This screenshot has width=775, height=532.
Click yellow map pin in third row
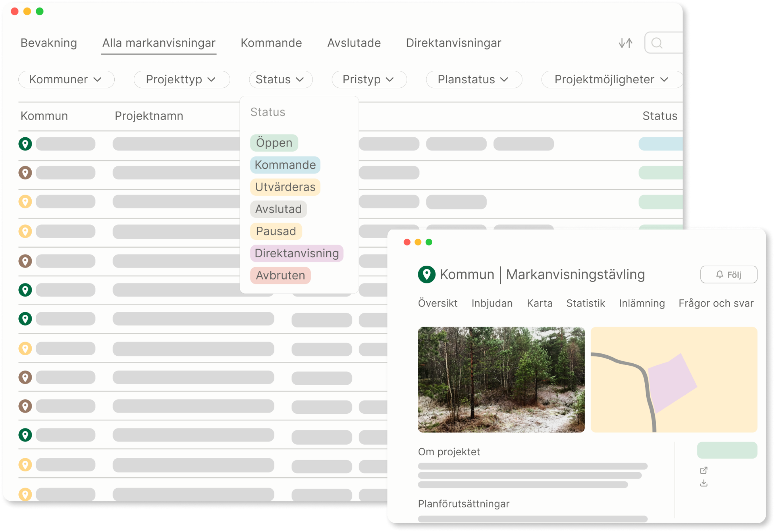coord(25,202)
